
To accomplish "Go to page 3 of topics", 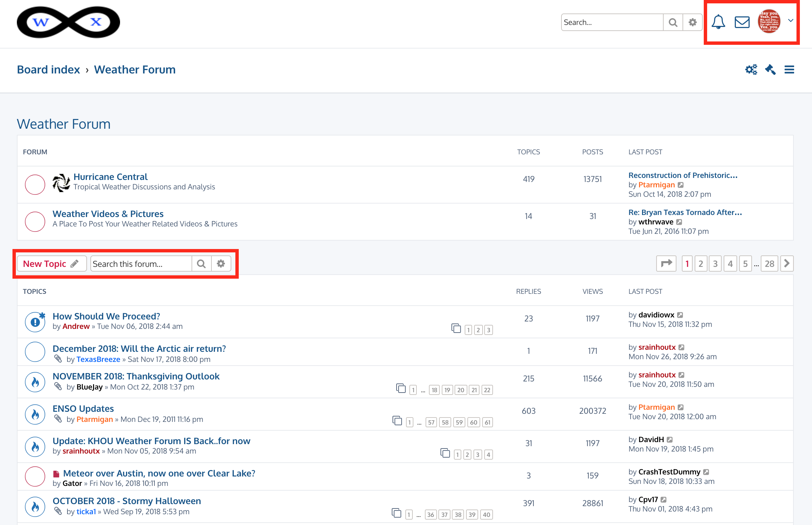I will tap(715, 264).
